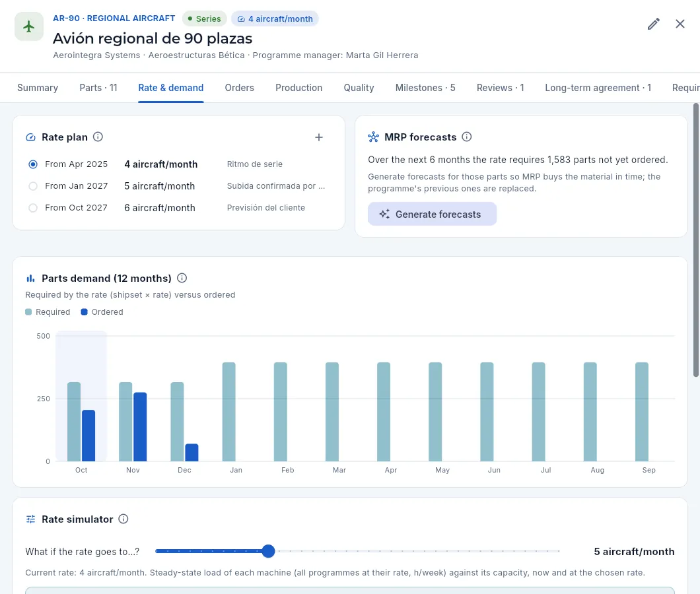
Task: Click the '5 aircraft/month' simulator value
Action: click(x=634, y=552)
